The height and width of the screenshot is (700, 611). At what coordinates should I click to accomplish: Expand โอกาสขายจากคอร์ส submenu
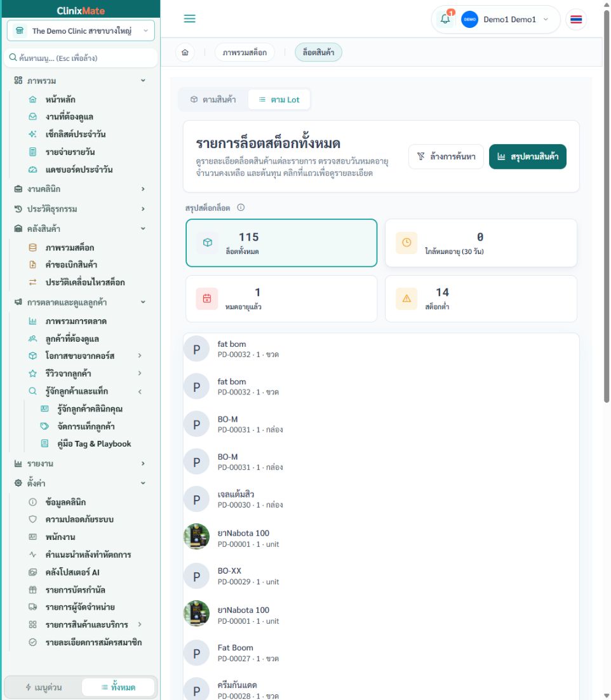[140, 356]
